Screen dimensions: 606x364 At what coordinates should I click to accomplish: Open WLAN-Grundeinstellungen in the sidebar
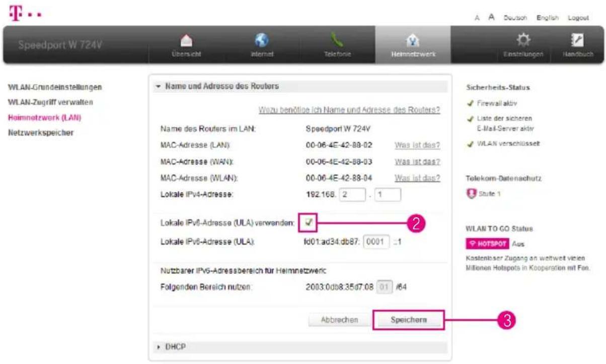[55, 87]
